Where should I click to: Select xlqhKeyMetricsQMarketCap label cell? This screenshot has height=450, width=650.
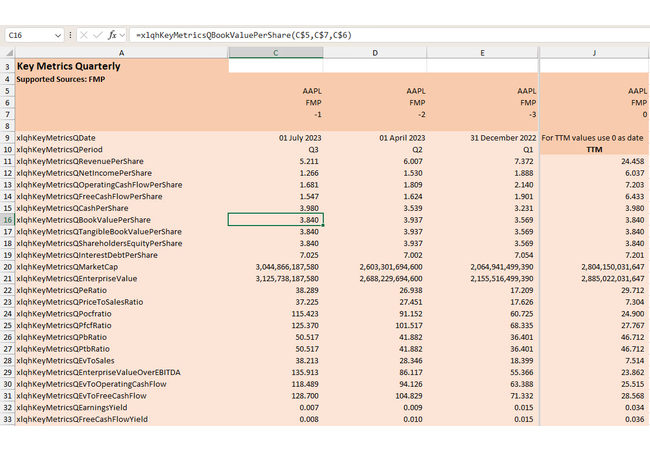(121, 267)
